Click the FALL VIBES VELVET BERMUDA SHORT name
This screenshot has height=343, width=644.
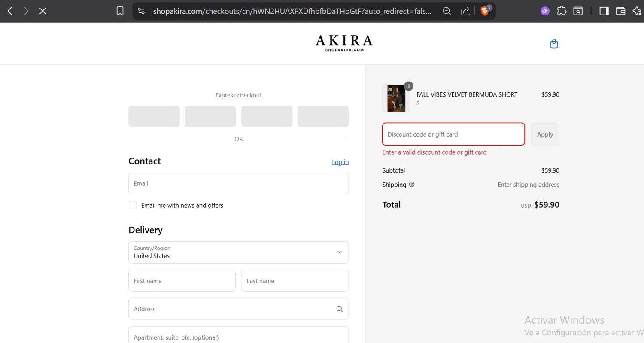click(467, 94)
